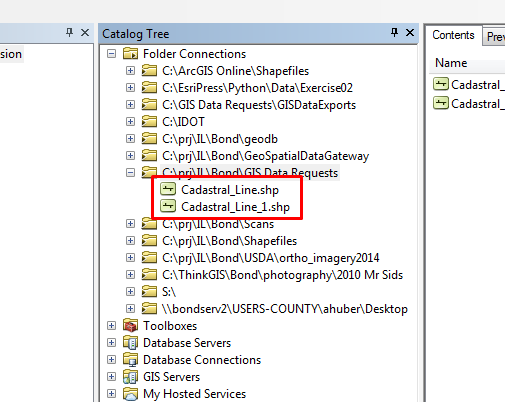Select the C:\IDOT folder label

click(x=183, y=122)
